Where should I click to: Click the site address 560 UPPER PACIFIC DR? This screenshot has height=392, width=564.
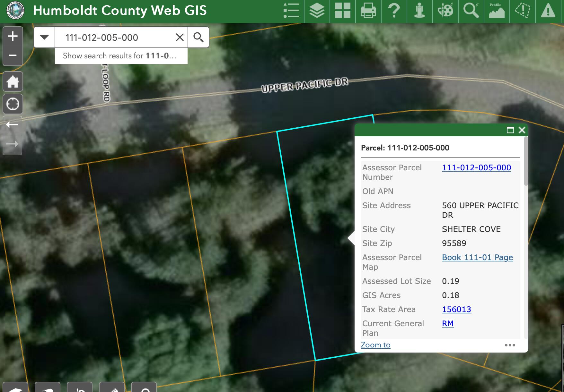click(480, 210)
